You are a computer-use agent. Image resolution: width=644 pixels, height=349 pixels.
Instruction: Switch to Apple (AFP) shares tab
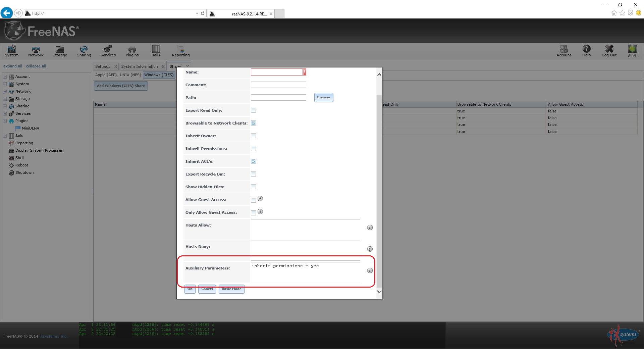(106, 75)
